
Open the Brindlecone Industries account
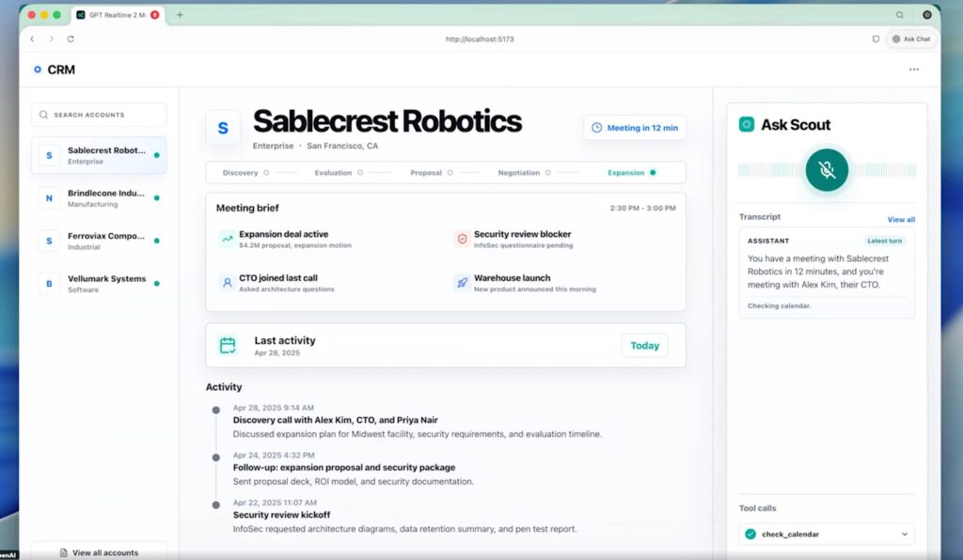99,198
